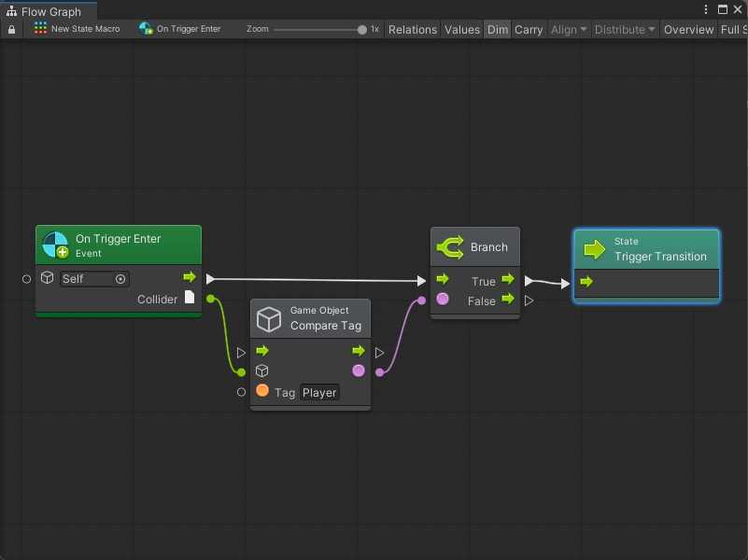This screenshot has width=748, height=560.
Task: Open the Distribute dropdown
Action: pyautogui.click(x=625, y=30)
